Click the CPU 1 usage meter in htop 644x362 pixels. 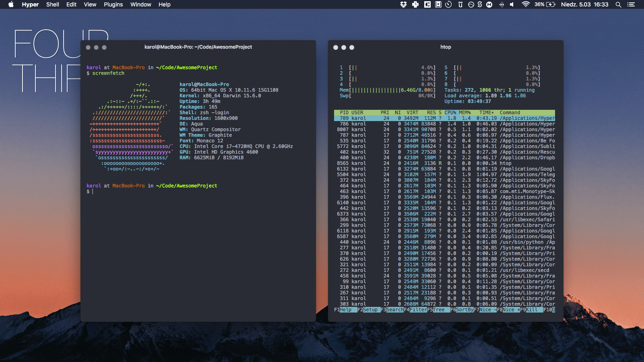[388, 68]
